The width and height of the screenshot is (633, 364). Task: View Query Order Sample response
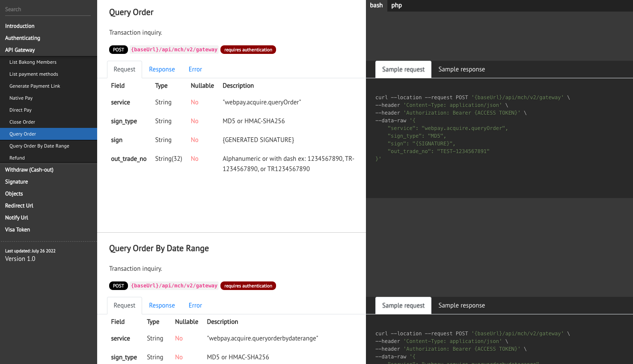pyautogui.click(x=461, y=69)
